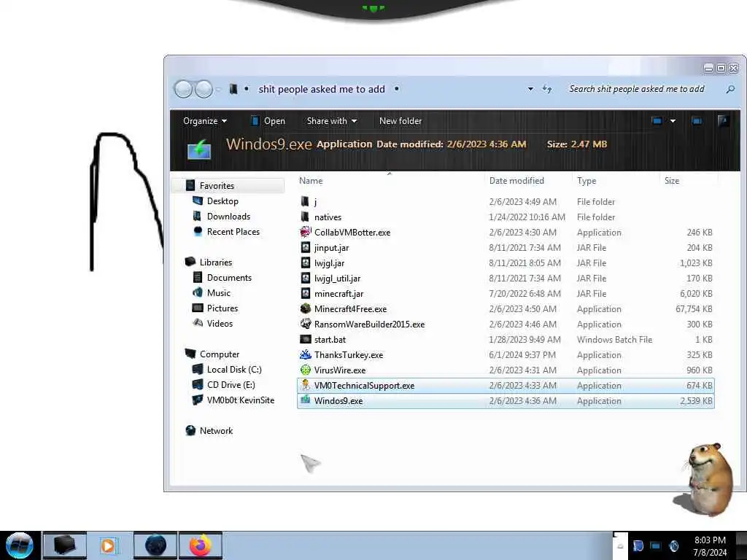Click the Windos9.exe details pane thumbnail

tap(199, 149)
